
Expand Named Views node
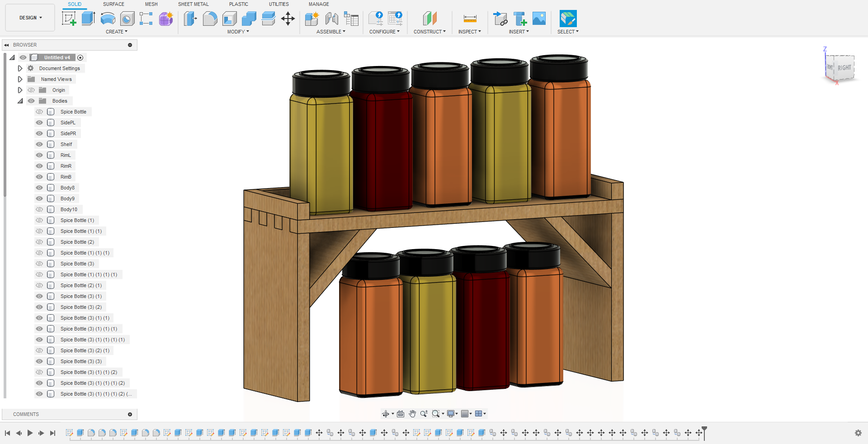pyautogui.click(x=20, y=79)
